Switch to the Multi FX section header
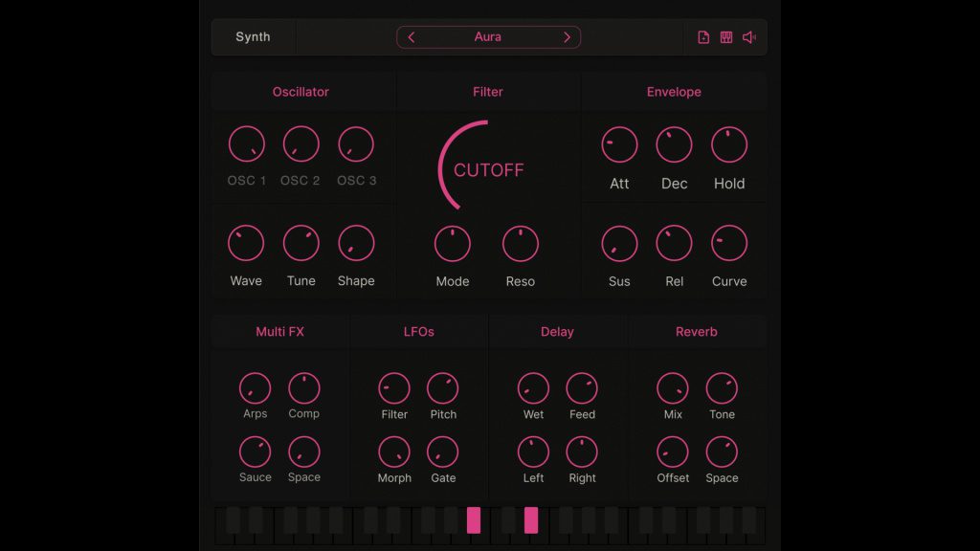Viewport: 980px width, 551px height. [280, 331]
